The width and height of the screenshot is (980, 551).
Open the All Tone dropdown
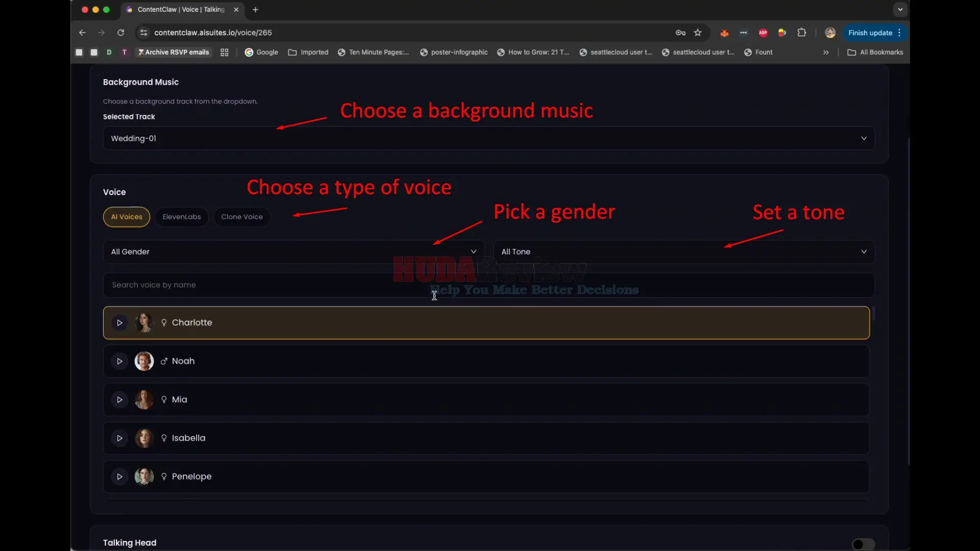[684, 252]
